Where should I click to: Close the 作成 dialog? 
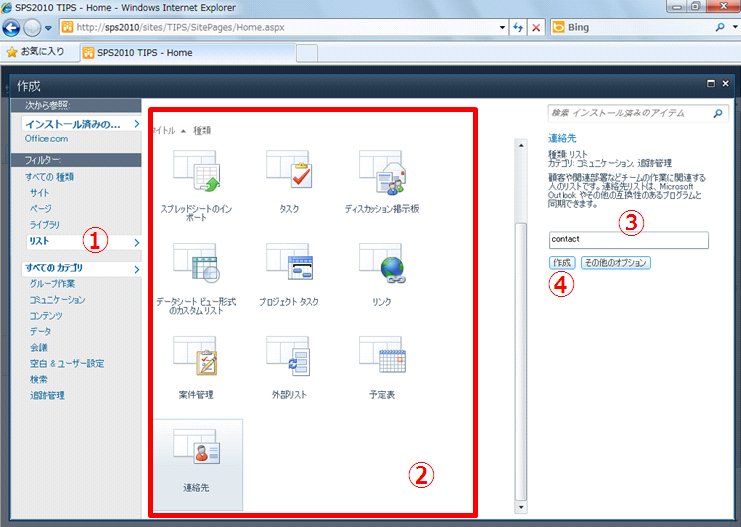725,84
